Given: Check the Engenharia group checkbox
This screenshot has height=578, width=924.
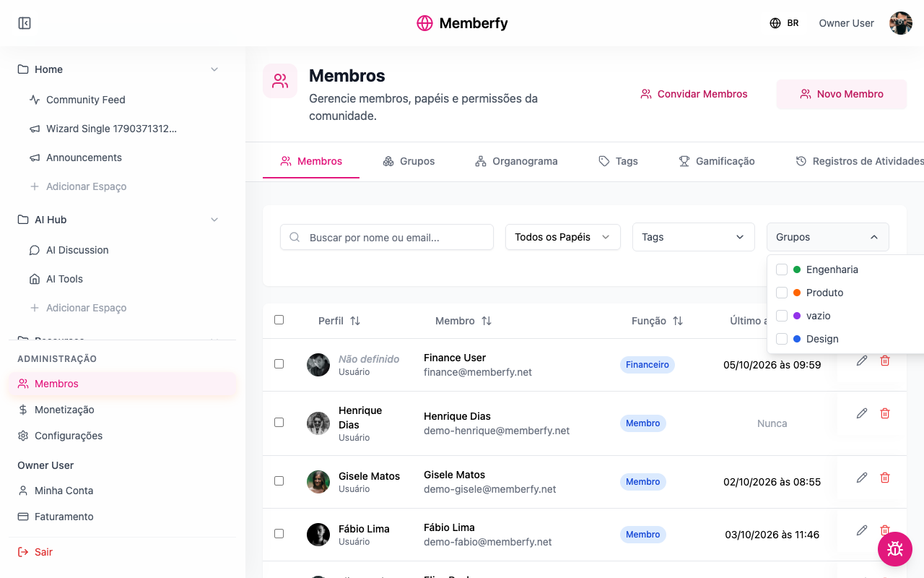Looking at the screenshot, I should [782, 269].
